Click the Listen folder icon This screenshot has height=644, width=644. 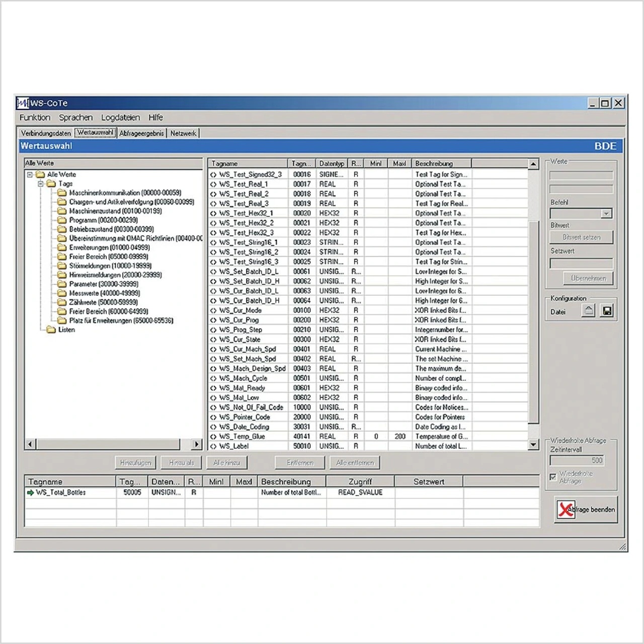tap(51, 330)
